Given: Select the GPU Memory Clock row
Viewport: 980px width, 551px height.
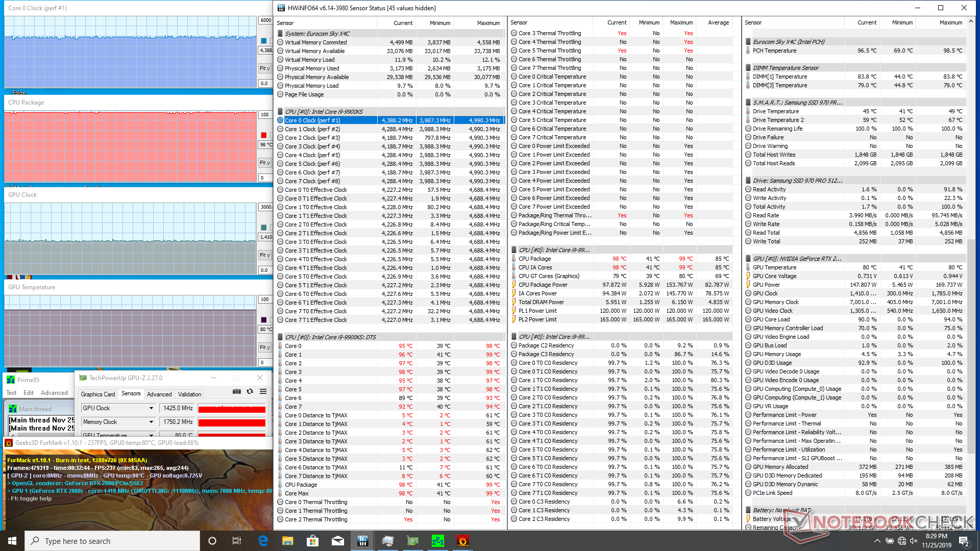Looking at the screenshot, I should tap(855, 302).
